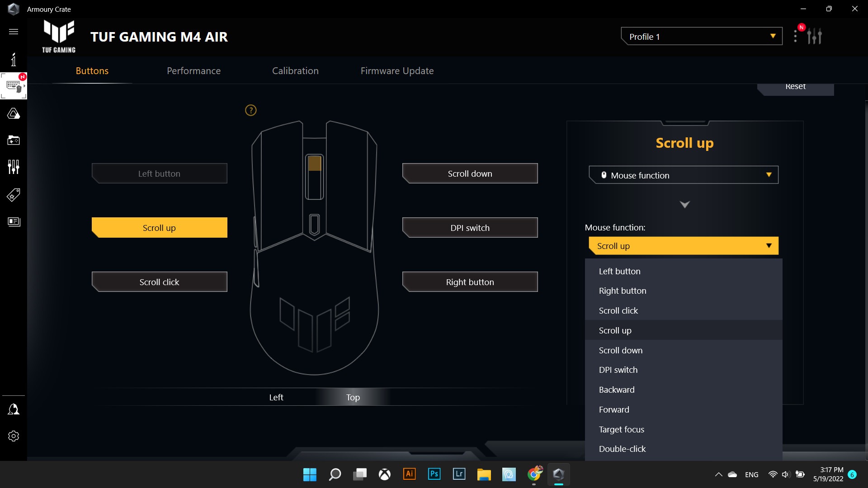The image size is (868, 488).
Task: Open taskbar Search
Action: click(x=335, y=474)
